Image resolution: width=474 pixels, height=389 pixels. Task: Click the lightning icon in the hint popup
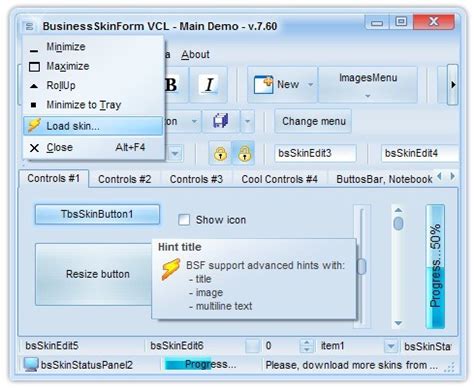click(171, 269)
